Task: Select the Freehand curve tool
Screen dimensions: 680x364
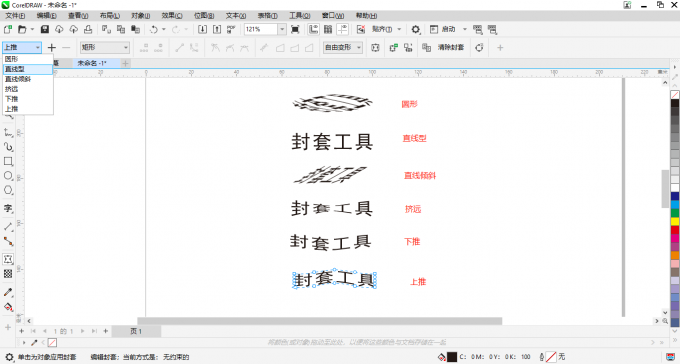Action: pos(8,132)
